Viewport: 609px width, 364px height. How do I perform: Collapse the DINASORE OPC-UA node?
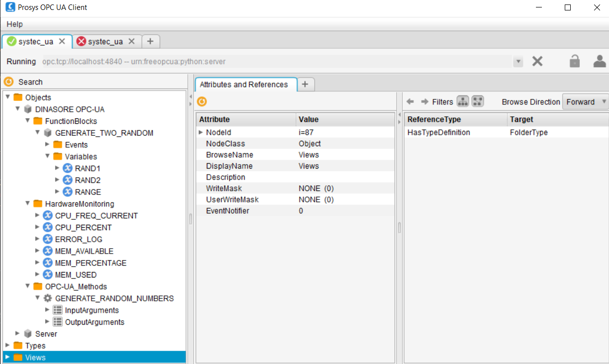(x=17, y=109)
